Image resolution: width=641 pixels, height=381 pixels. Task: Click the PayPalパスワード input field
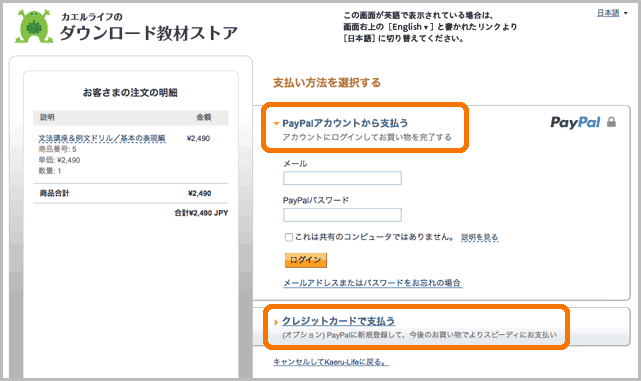[342, 215]
